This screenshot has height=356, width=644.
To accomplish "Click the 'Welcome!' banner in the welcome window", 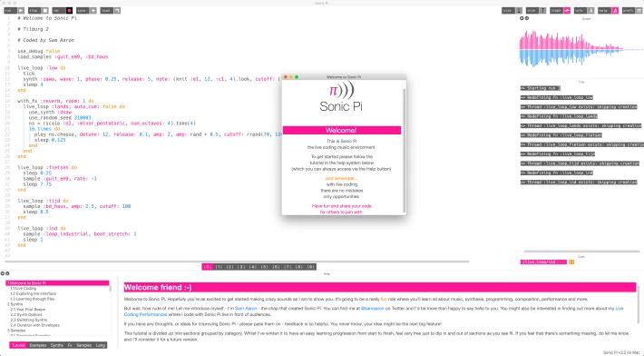I will point(341,130).
